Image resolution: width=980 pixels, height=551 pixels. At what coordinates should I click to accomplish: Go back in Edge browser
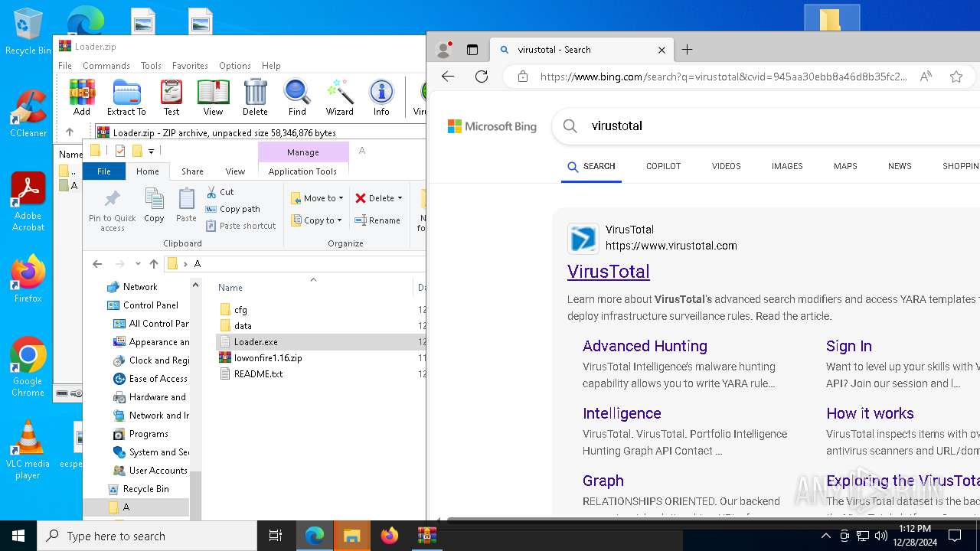pyautogui.click(x=448, y=77)
